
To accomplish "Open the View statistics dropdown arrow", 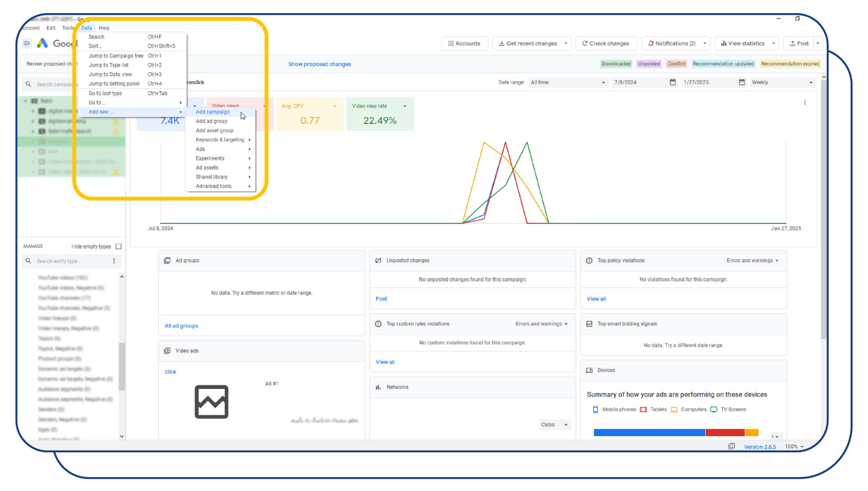I will click(773, 43).
